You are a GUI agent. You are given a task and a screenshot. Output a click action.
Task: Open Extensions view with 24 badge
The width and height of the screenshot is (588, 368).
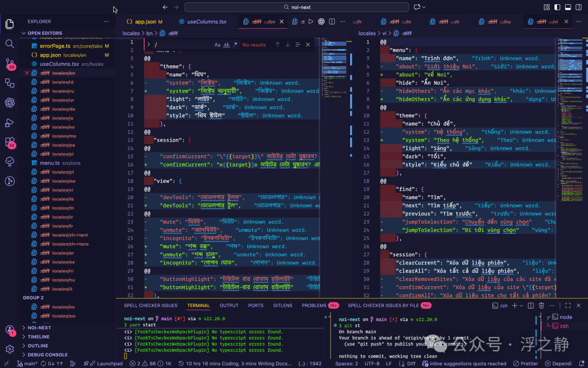(10, 142)
